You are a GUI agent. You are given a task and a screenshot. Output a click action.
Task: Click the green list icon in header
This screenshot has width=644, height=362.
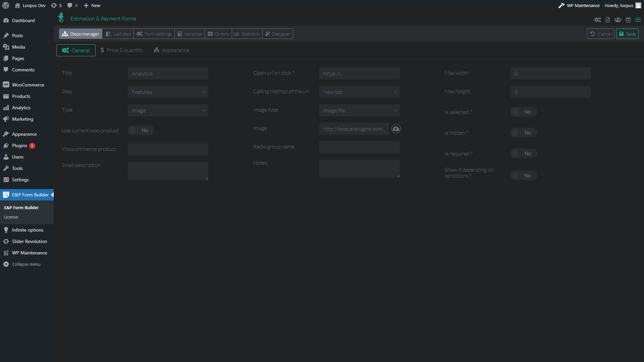(x=638, y=20)
